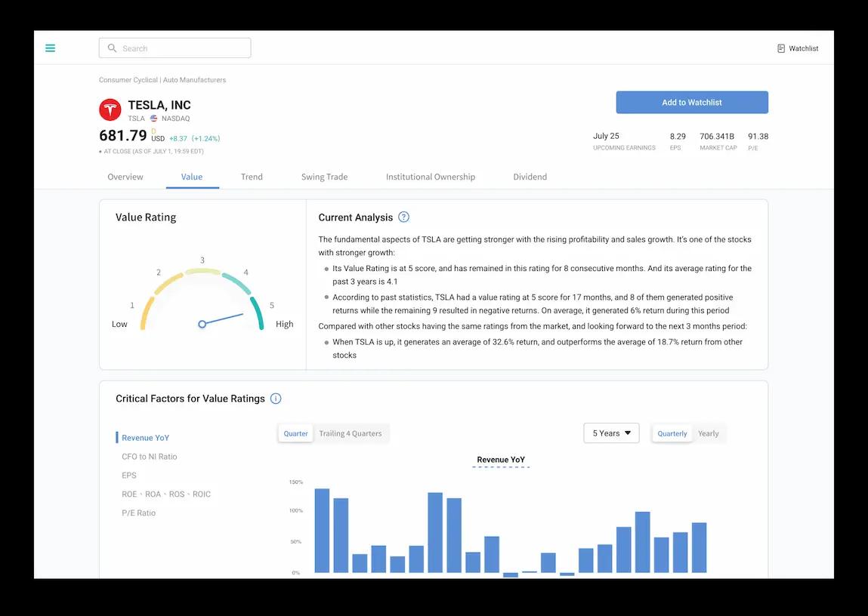Click the 8.29 EPS value

coord(678,136)
